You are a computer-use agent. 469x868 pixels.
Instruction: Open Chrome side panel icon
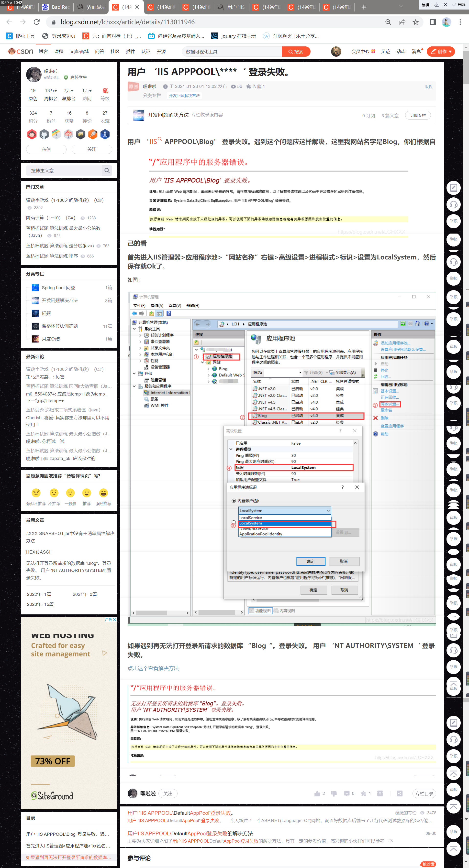tap(433, 22)
